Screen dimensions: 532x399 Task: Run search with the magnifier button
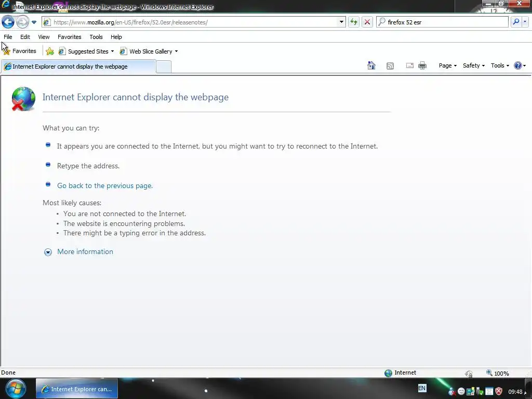pos(516,22)
